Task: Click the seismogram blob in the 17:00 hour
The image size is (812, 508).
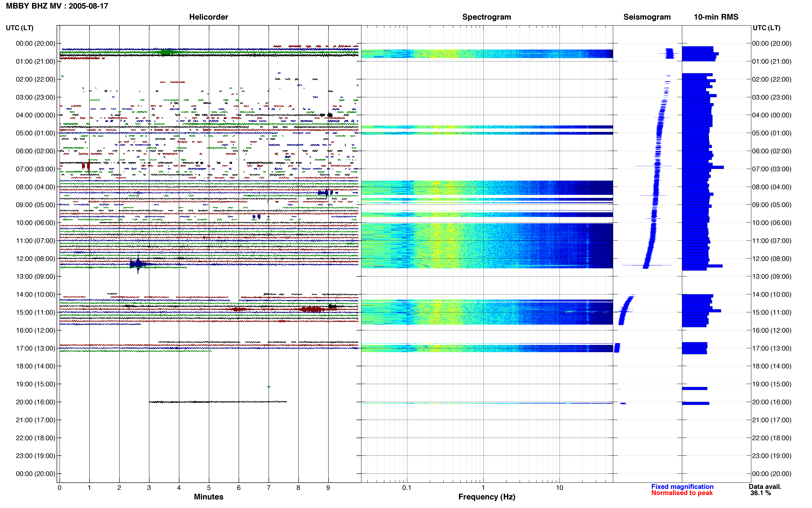Action: coord(617,348)
